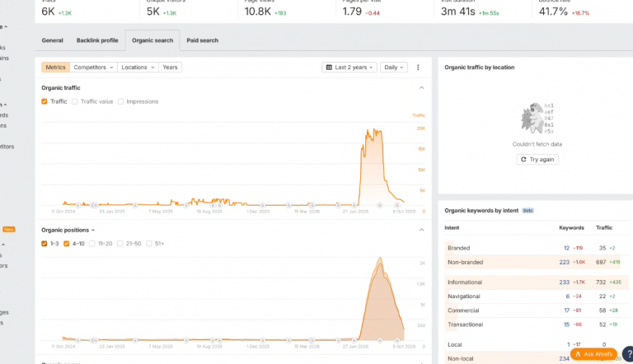Click the 10.8K page views value
Image resolution: width=633 pixels, height=364 pixels.
pos(257,12)
